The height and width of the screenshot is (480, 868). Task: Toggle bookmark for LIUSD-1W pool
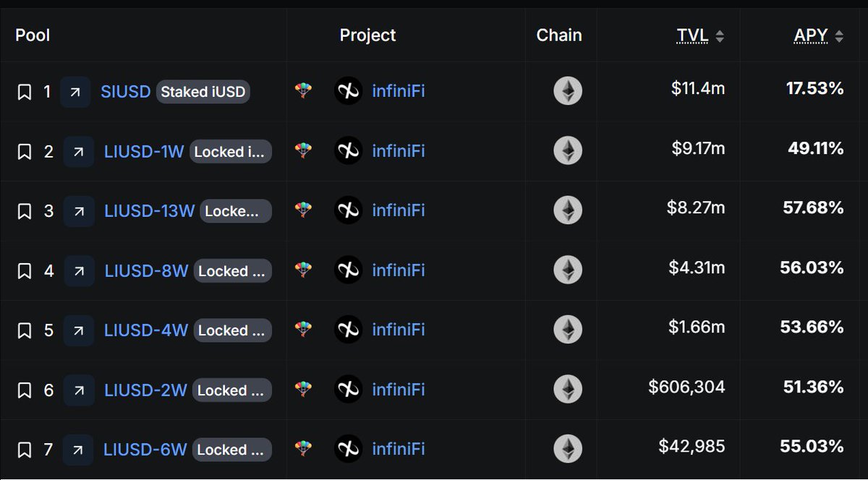pos(25,152)
